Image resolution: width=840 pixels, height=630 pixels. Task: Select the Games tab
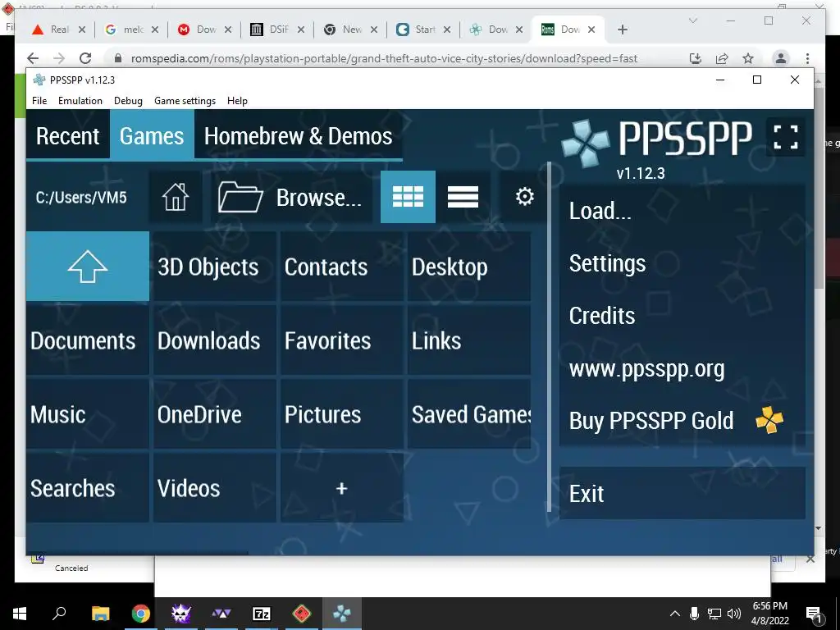pos(152,135)
